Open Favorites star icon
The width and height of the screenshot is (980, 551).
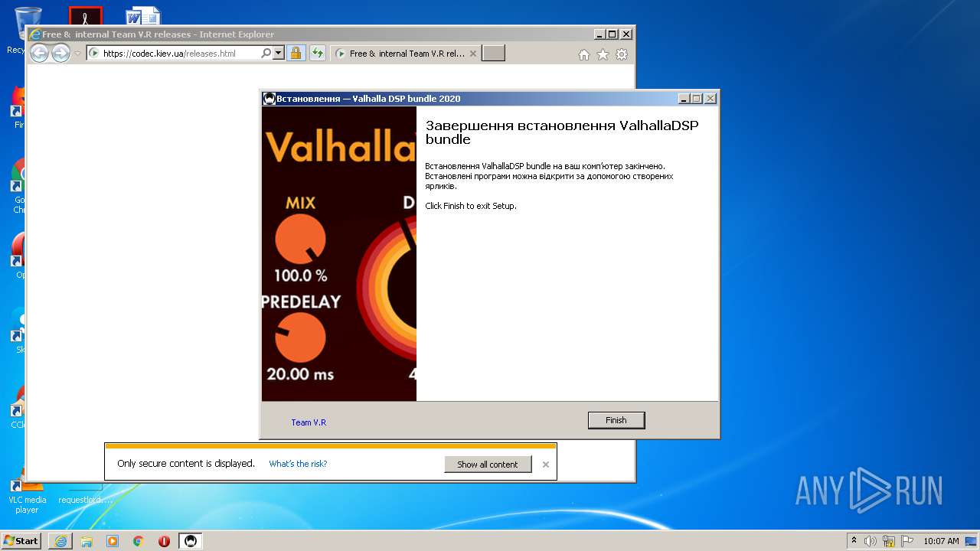(x=603, y=54)
